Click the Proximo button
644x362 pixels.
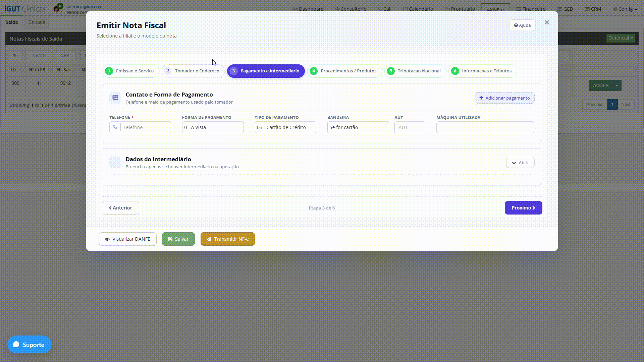coord(523,208)
